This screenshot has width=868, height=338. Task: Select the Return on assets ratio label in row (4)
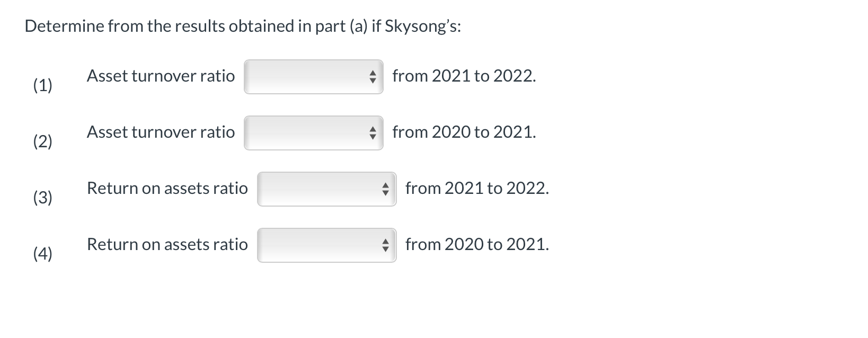pyautogui.click(x=167, y=245)
